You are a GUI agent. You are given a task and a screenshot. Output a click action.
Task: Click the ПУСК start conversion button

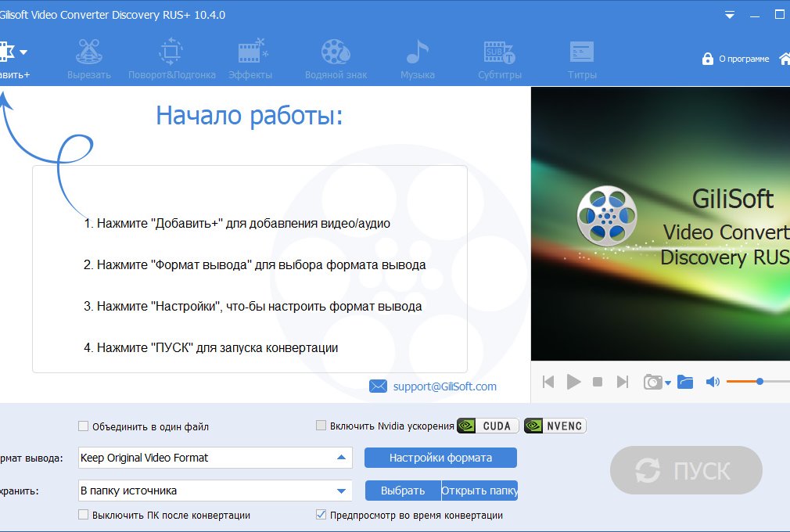coord(686,470)
